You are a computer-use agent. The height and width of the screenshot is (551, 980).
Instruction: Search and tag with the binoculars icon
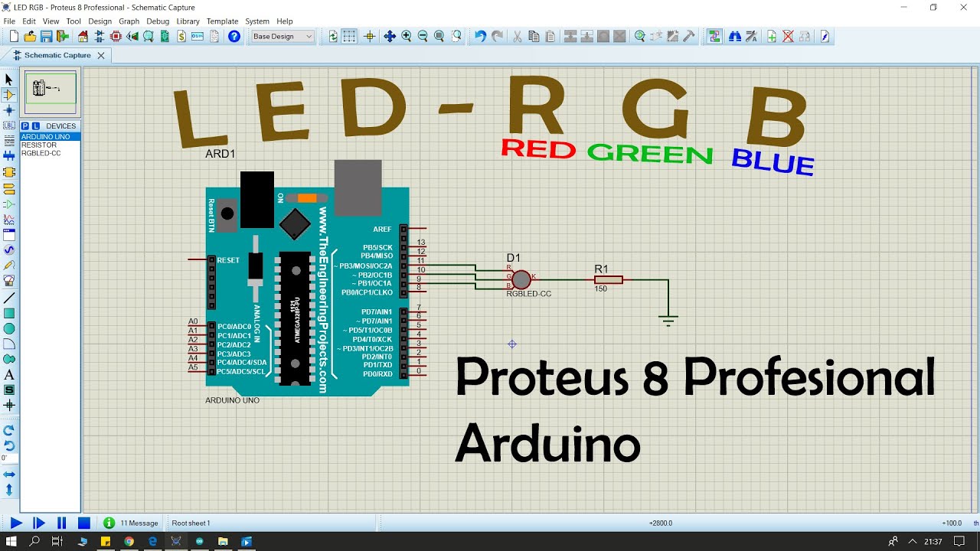tap(735, 36)
